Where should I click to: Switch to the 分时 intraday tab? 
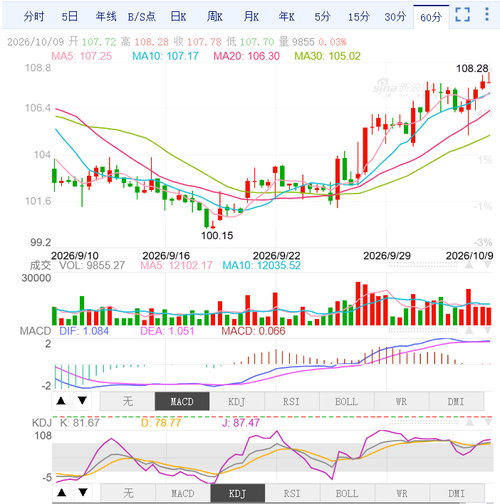point(33,16)
